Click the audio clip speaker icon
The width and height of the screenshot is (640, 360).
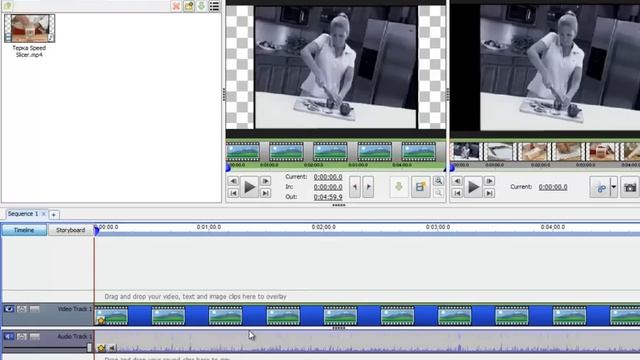[x=112, y=348]
